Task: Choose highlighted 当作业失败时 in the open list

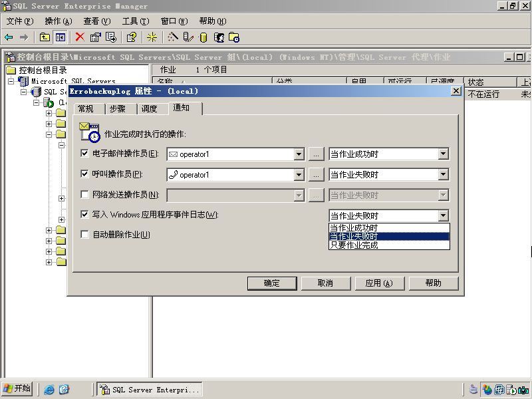Action: pyautogui.click(x=389, y=237)
